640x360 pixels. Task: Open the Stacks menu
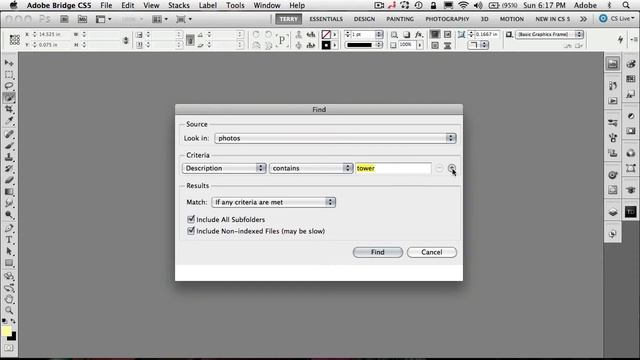tap(179, 5)
